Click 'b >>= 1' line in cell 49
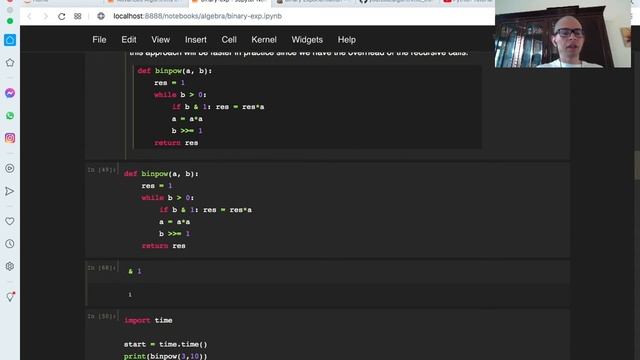 point(175,234)
